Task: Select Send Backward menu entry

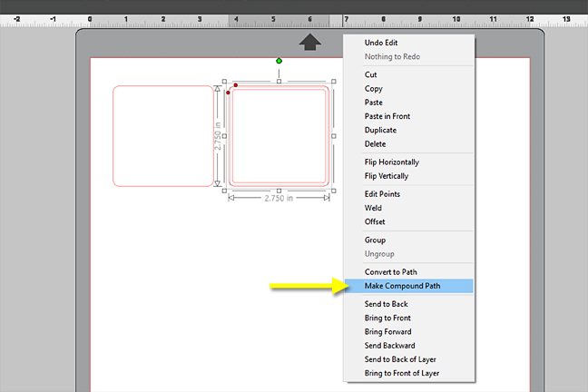Action: click(x=408, y=346)
